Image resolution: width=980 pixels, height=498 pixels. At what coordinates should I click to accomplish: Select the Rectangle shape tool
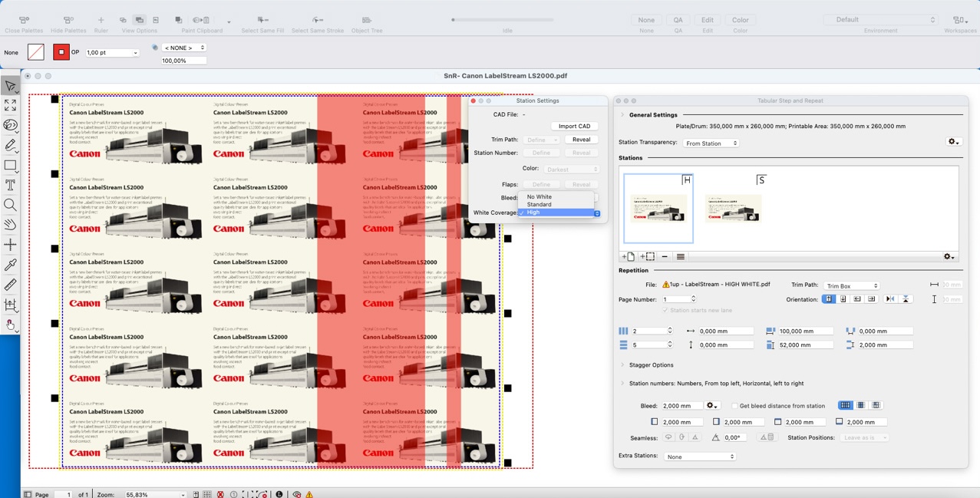(10, 165)
